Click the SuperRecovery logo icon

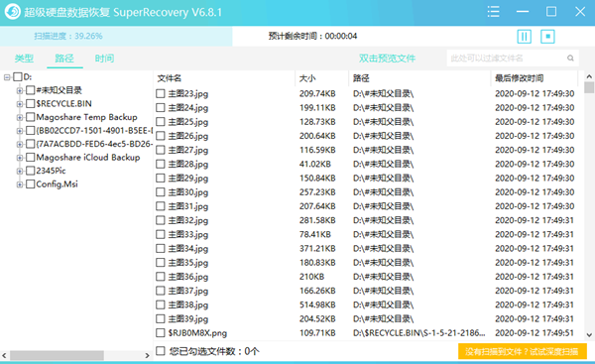12,12
